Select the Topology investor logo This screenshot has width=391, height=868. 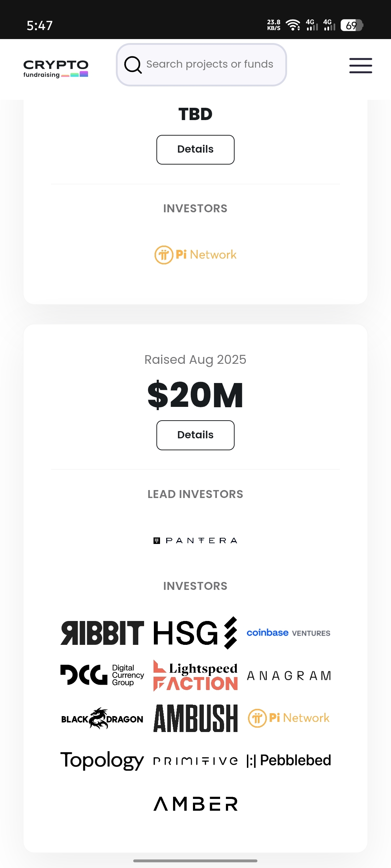pos(102,760)
